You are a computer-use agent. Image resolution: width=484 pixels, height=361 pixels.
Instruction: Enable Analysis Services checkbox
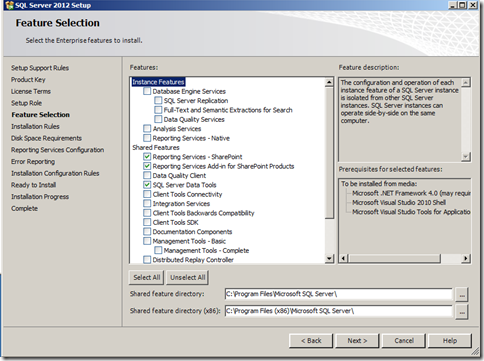point(147,129)
